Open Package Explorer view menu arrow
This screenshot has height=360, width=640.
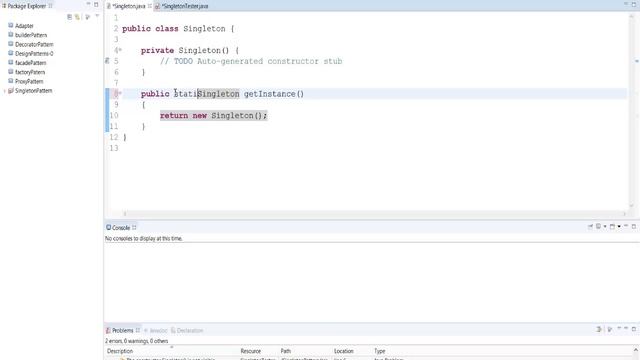pos(97,16)
